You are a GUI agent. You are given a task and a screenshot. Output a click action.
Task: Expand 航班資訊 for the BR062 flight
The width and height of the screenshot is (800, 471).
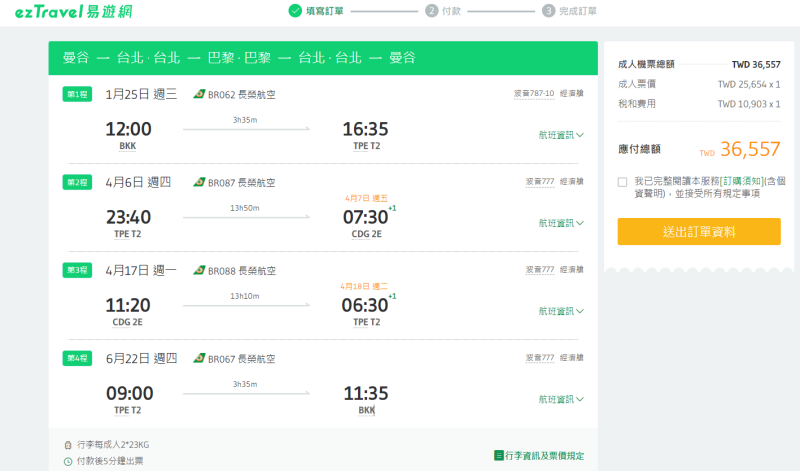click(561, 135)
